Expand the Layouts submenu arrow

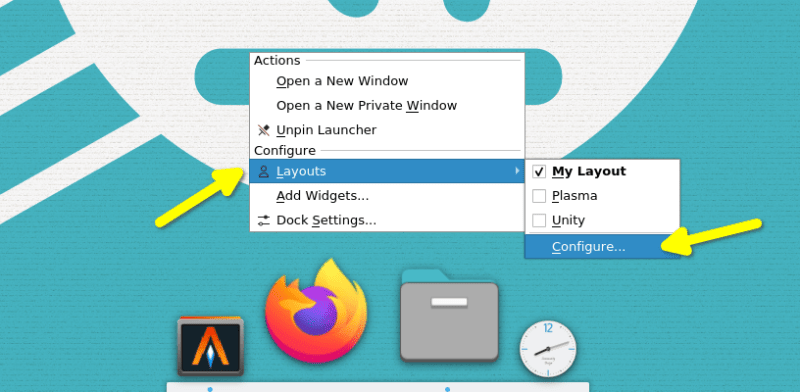click(x=517, y=171)
